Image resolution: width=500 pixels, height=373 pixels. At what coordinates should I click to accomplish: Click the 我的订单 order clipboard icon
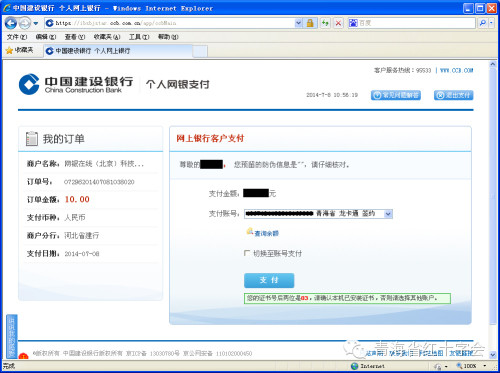pos(32,139)
